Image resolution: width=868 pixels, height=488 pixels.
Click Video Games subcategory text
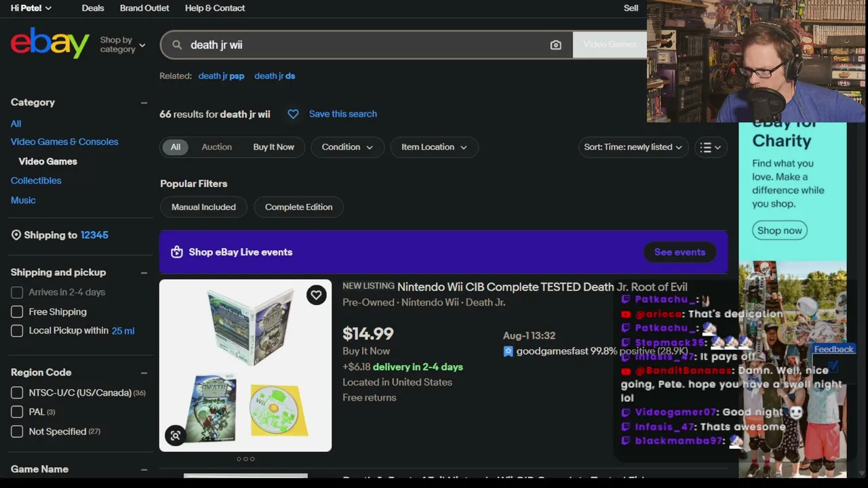click(47, 161)
